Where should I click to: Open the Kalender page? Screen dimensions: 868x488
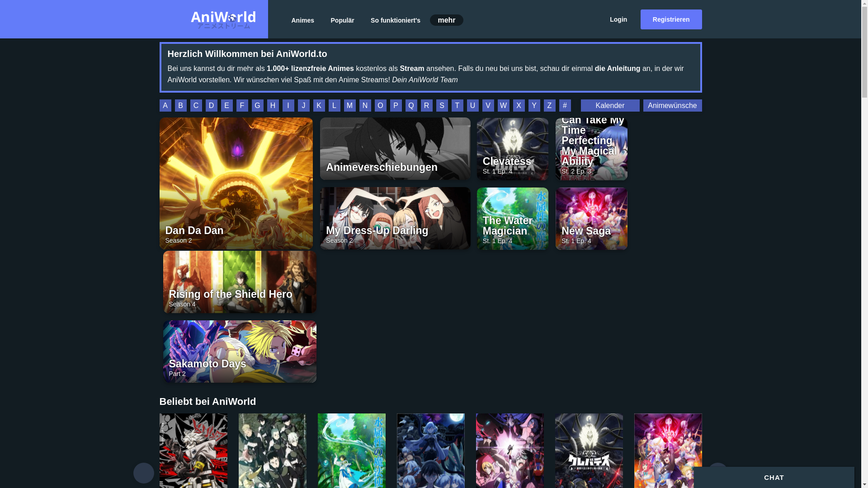(x=610, y=106)
